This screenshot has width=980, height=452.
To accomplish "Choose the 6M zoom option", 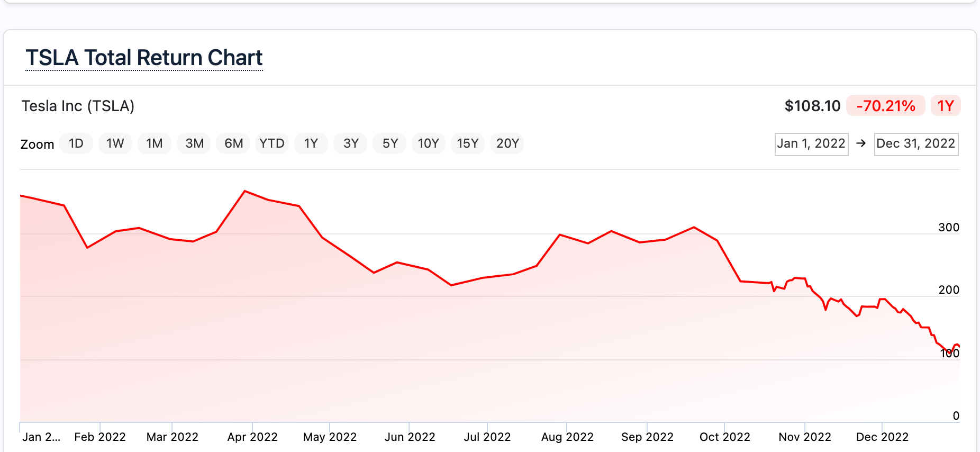I will 233,143.
